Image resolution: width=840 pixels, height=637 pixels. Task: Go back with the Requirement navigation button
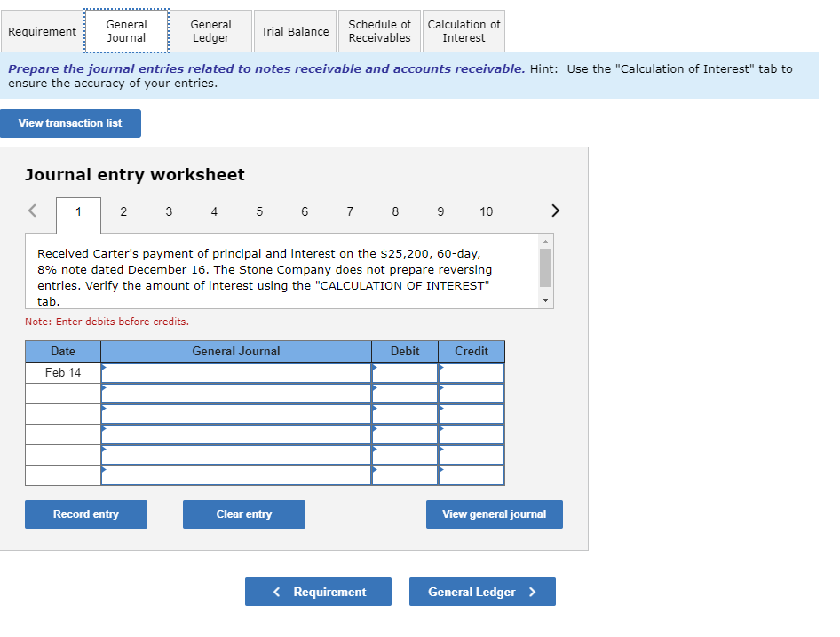pos(318,592)
